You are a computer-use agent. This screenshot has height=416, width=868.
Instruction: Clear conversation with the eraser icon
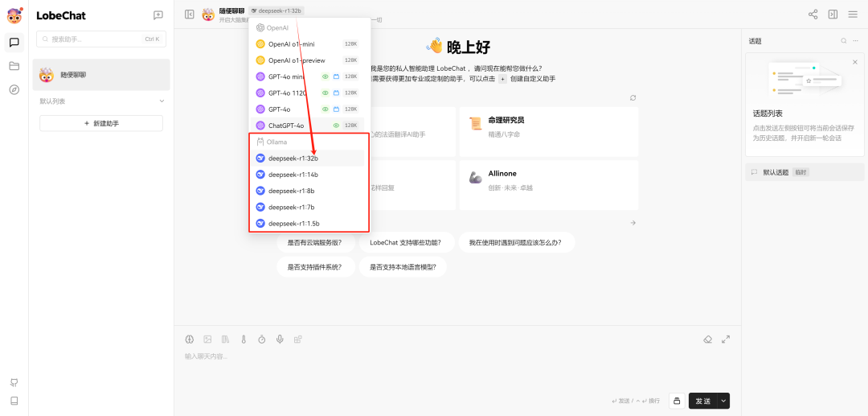pyautogui.click(x=707, y=339)
